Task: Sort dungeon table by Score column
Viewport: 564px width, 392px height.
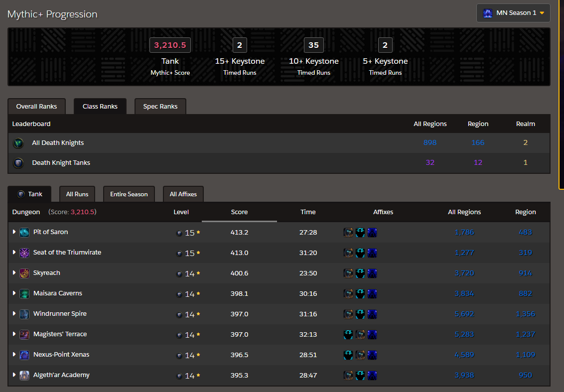Action: pyautogui.click(x=239, y=212)
